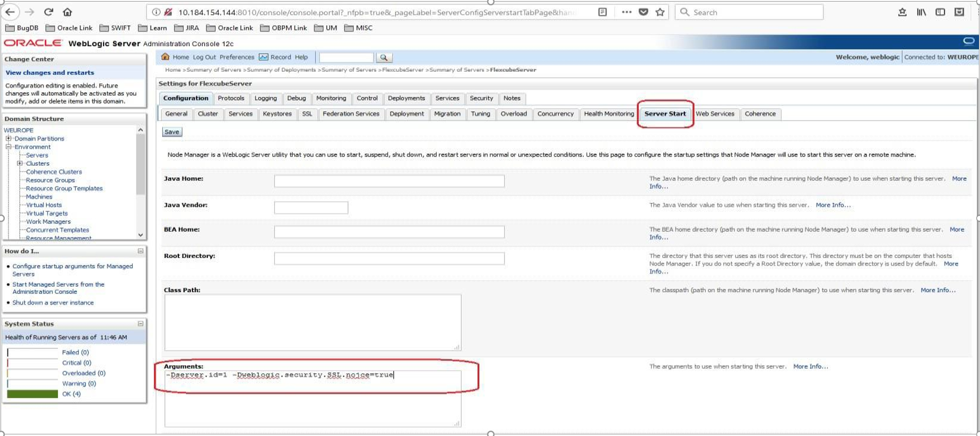Click the Save button
The image size is (980, 436).
[172, 132]
